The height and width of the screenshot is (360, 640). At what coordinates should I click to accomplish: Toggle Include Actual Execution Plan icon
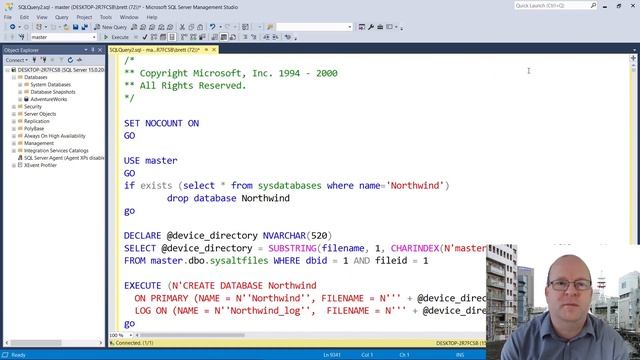[x=184, y=37]
